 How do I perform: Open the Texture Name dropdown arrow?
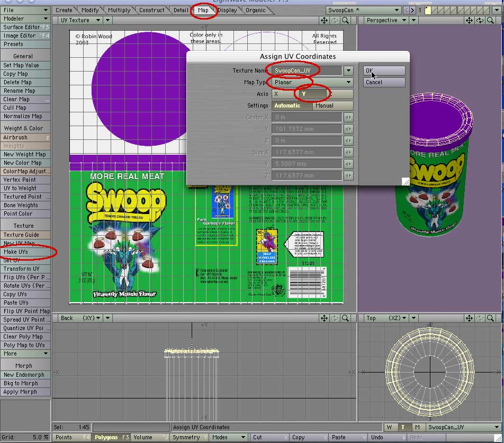[x=348, y=70]
